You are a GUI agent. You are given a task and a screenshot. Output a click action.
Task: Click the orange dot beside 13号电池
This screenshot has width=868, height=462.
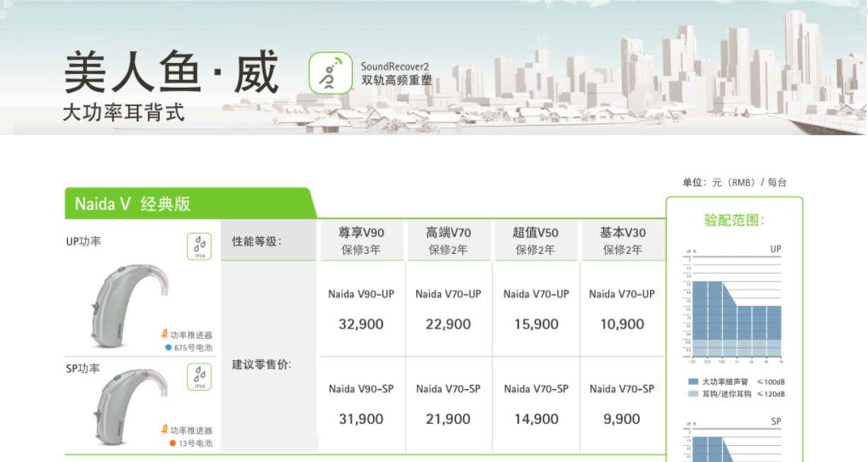click(172, 443)
